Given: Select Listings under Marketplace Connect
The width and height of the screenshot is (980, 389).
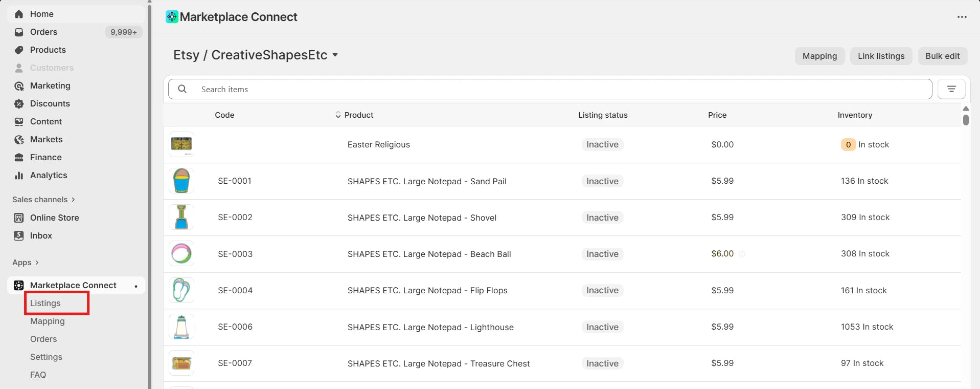Looking at the screenshot, I should point(45,304).
